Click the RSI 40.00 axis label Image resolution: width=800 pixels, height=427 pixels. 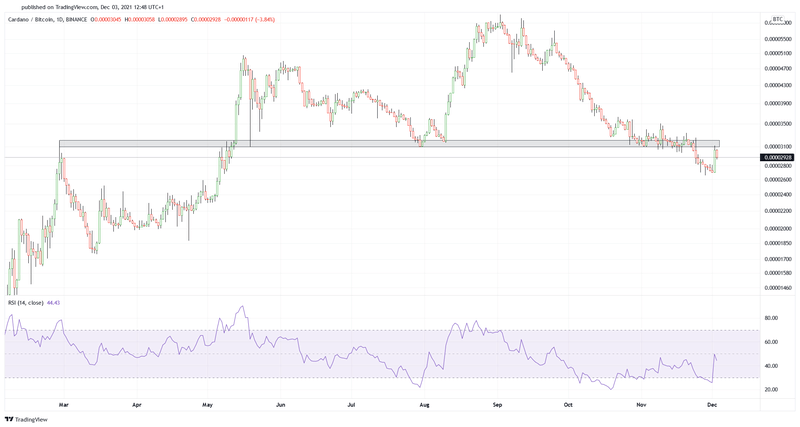[771, 366]
